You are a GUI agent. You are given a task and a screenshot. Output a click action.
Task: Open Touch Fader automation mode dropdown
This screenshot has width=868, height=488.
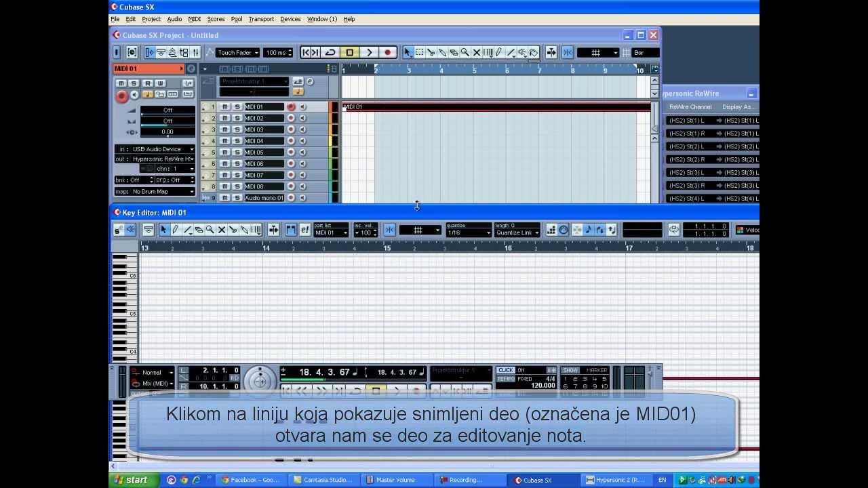tap(237, 52)
